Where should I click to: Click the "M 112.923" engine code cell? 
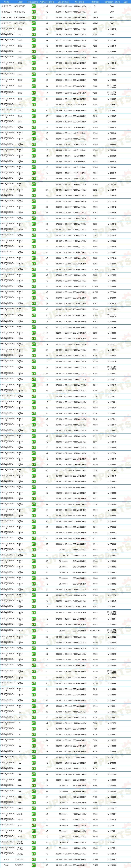click(x=112, y=712)
